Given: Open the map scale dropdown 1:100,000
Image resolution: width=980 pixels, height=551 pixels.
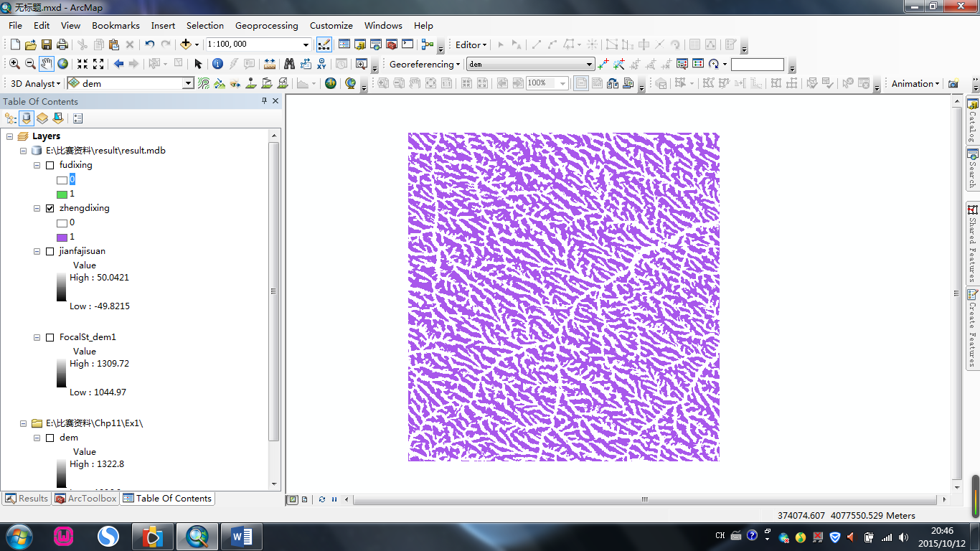Looking at the screenshot, I should pos(306,44).
